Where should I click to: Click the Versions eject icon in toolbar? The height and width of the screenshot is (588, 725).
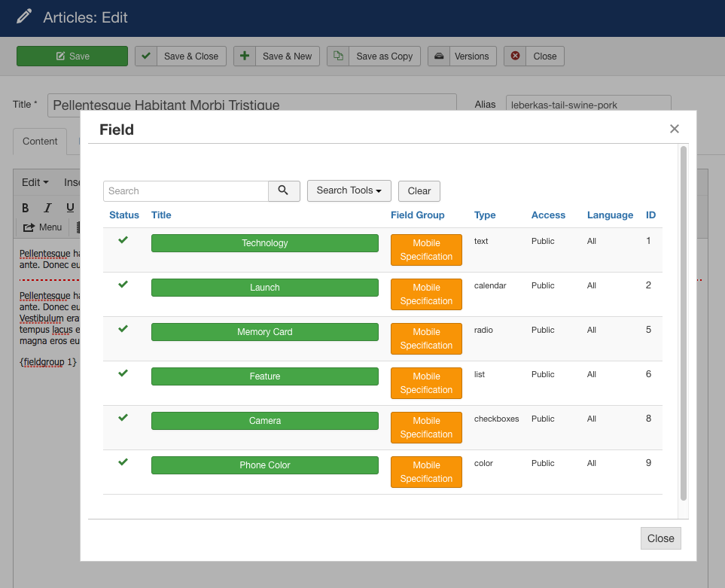point(439,56)
